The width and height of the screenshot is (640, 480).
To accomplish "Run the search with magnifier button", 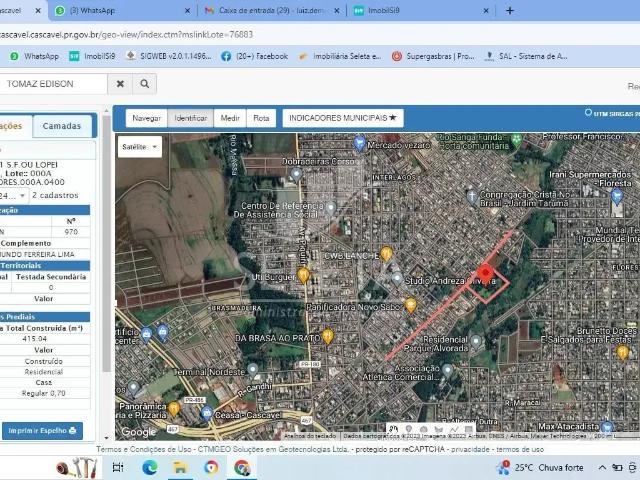I will coord(144,84).
